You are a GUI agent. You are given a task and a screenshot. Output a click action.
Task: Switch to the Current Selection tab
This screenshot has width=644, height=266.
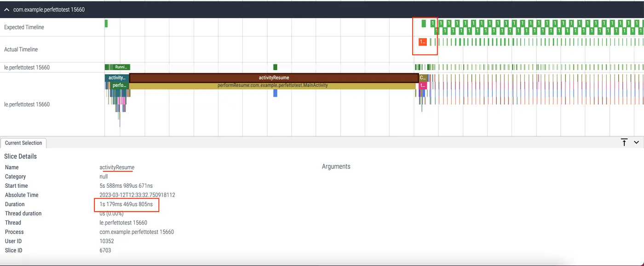click(x=23, y=143)
